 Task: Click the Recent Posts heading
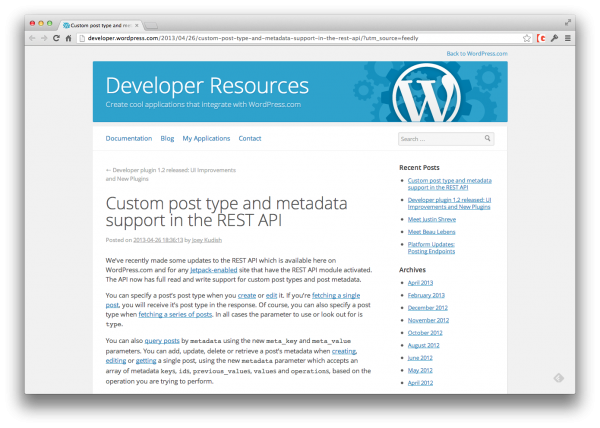click(x=419, y=168)
